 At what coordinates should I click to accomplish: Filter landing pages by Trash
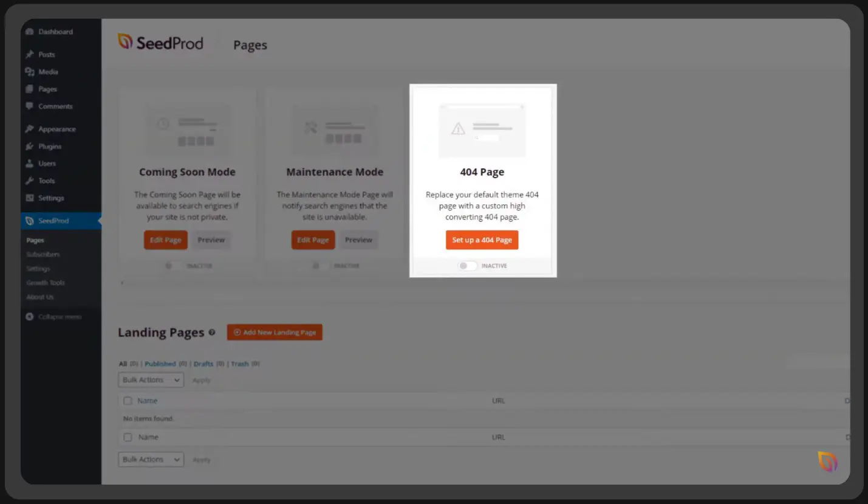point(240,364)
